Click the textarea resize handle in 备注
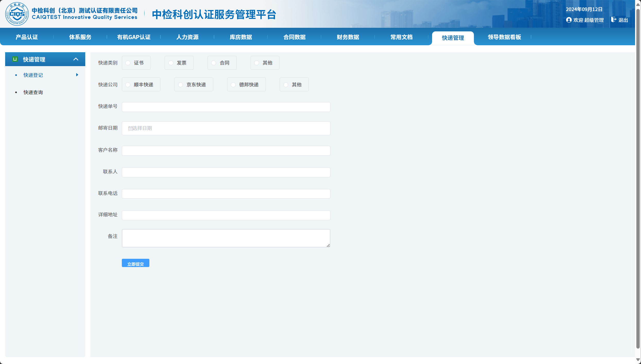The height and width of the screenshot is (364, 641). point(328,245)
